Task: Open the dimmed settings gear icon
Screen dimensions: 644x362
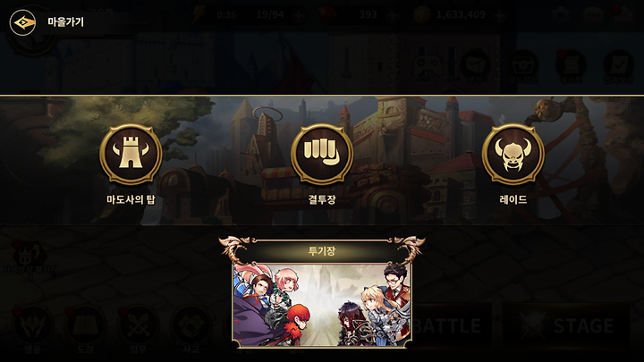Action: pos(561,15)
